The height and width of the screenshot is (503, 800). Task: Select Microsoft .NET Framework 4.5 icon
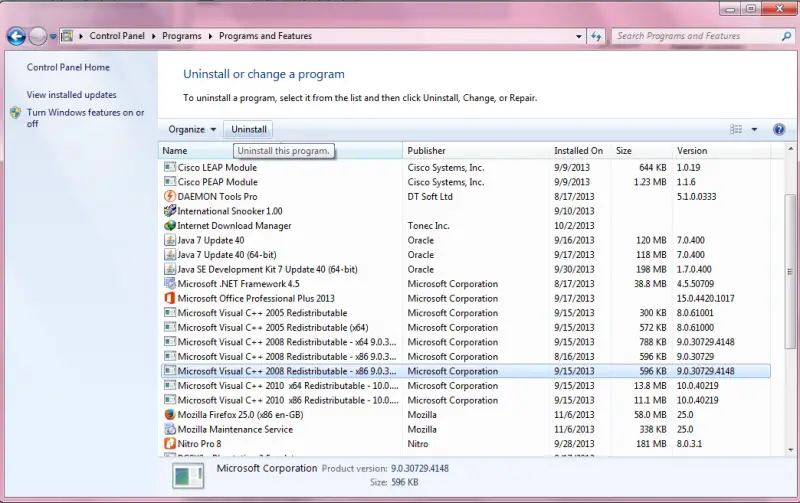coord(169,283)
